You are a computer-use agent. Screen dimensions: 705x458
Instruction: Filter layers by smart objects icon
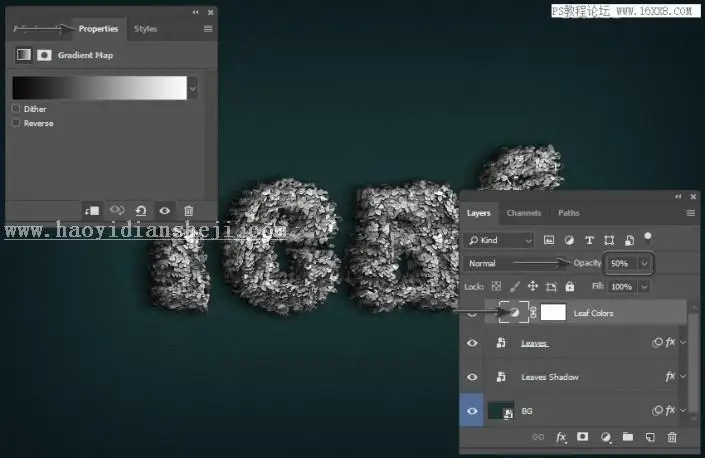629,240
